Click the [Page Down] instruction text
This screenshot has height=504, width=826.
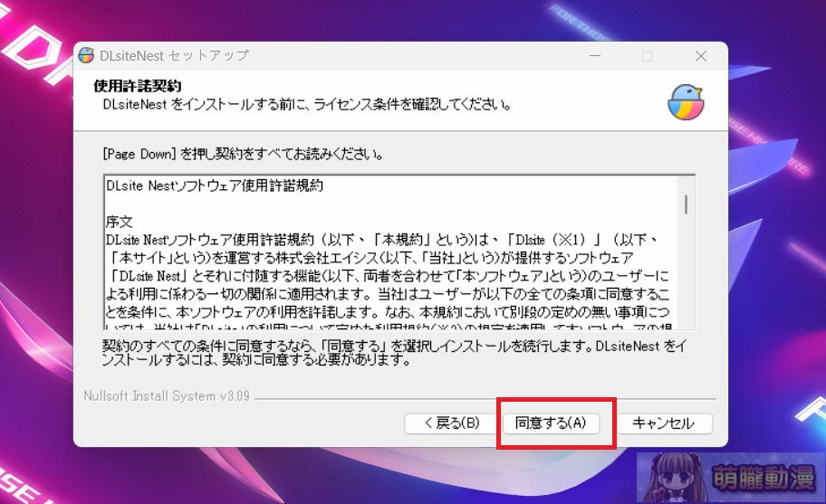[x=243, y=154]
